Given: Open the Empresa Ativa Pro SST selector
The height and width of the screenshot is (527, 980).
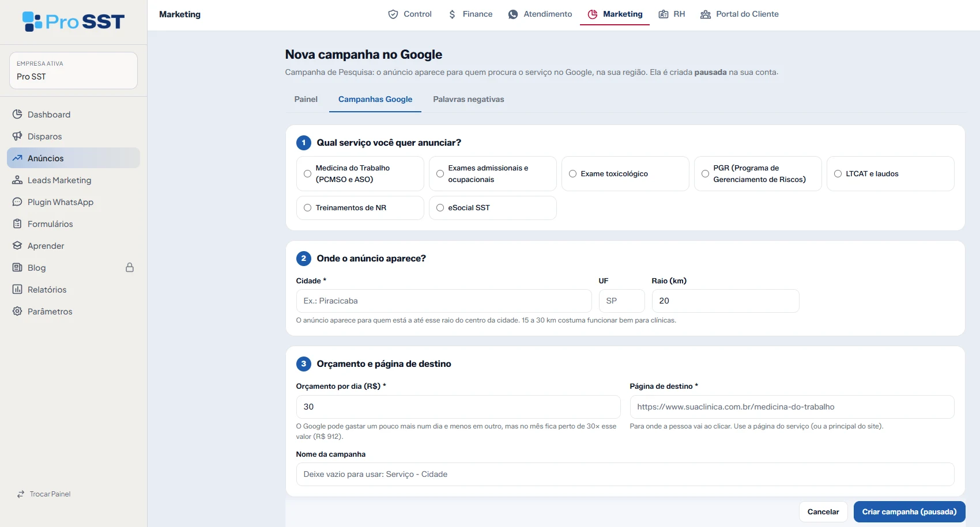Looking at the screenshot, I should click(x=73, y=70).
